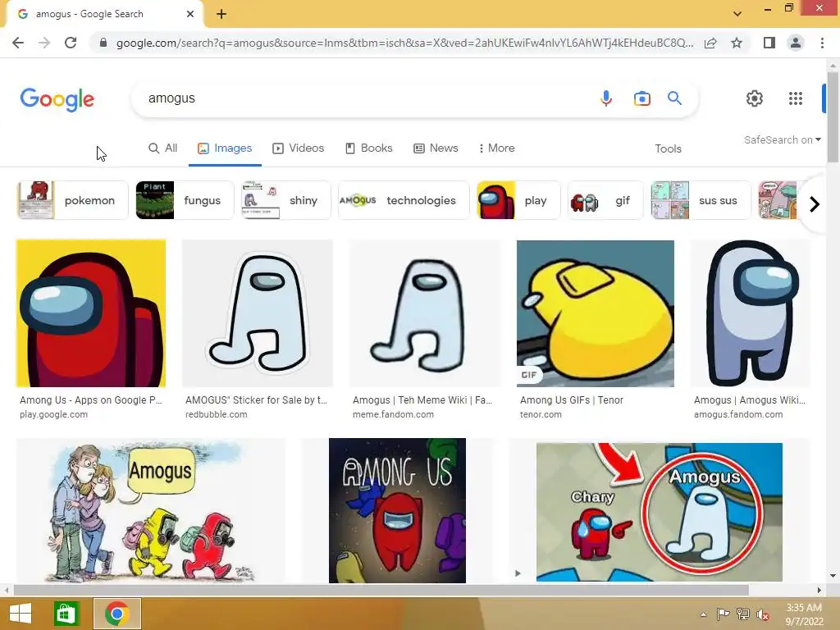View site info via the padlock icon
840x630 pixels.
click(x=103, y=43)
